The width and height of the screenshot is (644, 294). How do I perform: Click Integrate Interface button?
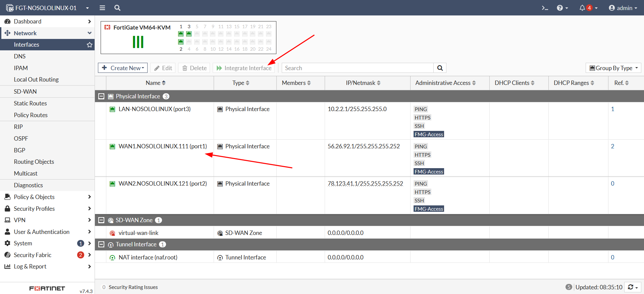click(244, 68)
